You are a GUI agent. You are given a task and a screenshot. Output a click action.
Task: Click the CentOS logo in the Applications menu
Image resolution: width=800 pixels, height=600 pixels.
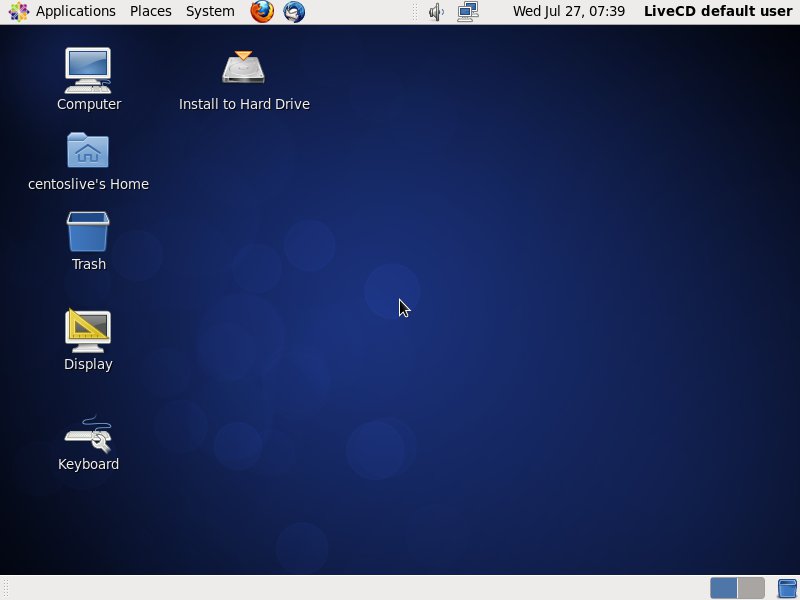coord(19,11)
